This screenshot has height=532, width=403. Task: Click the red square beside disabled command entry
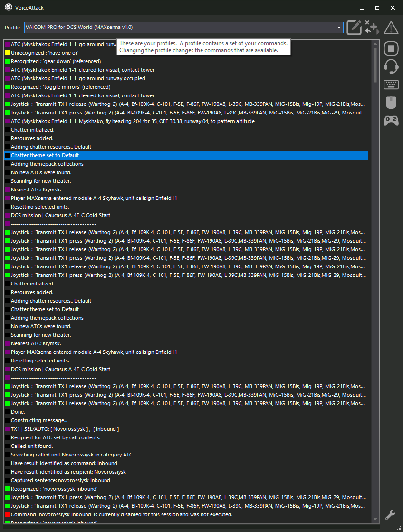coord(8,515)
